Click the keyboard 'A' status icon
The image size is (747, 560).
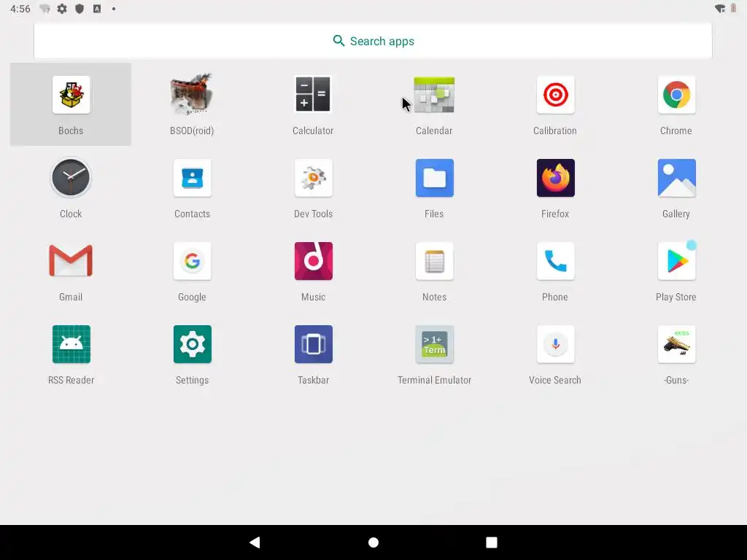pos(97,9)
